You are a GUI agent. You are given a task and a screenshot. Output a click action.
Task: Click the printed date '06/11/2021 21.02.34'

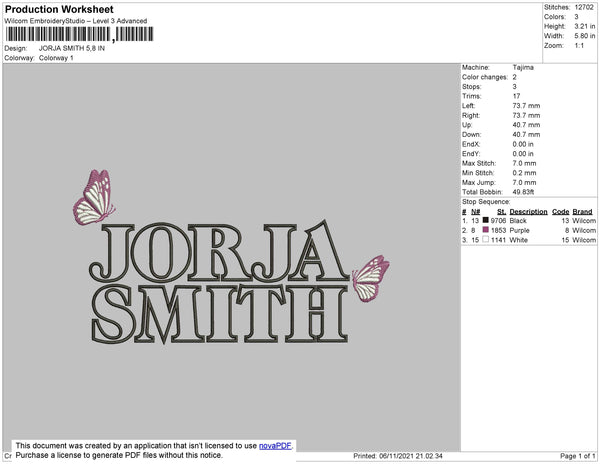pos(411,456)
